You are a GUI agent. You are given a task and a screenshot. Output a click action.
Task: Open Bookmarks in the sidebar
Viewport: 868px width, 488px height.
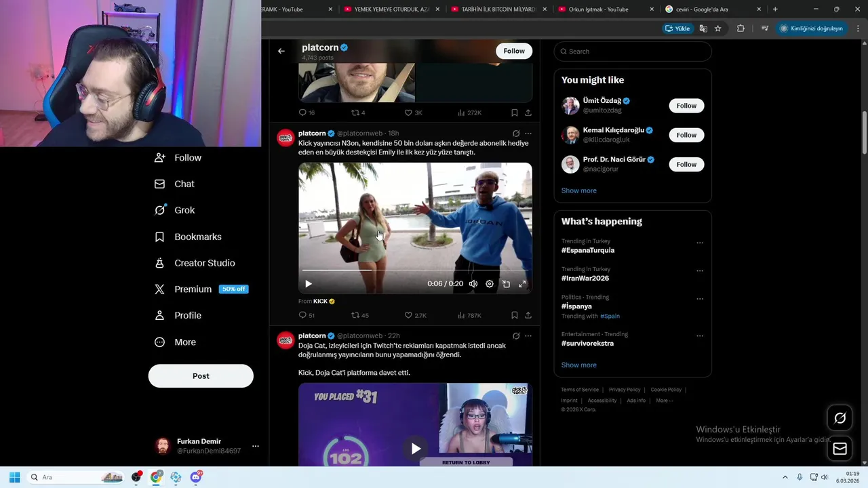click(x=189, y=237)
